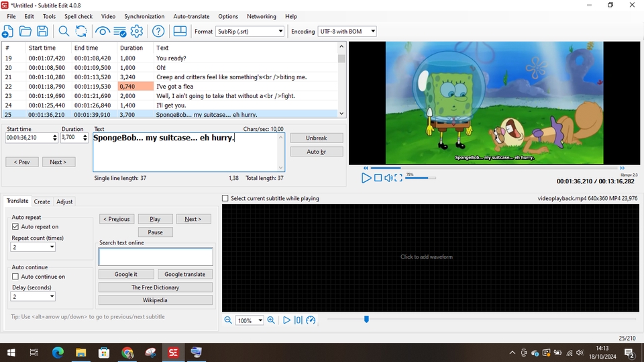Click the Next > button beside < Prev

[x=59, y=162]
